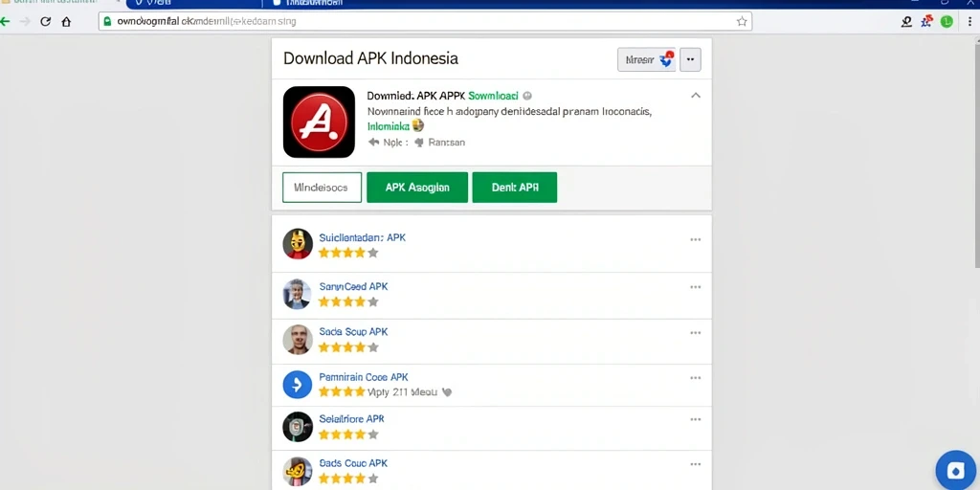Open more options for Sada Scup APK
Viewport: 980px width, 490px height.
click(x=696, y=333)
